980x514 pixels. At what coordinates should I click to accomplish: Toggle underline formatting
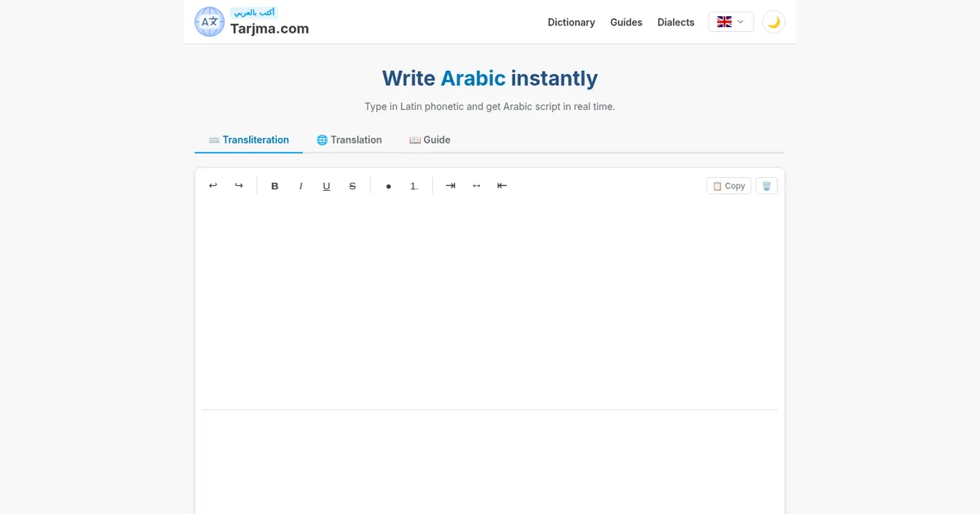click(x=327, y=186)
